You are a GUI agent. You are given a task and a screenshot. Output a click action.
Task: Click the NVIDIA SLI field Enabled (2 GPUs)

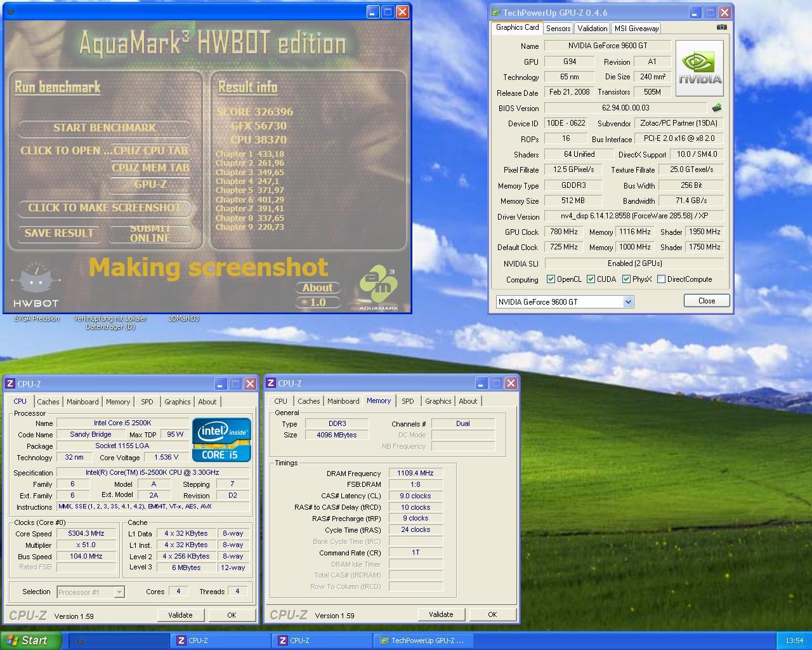click(x=634, y=263)
